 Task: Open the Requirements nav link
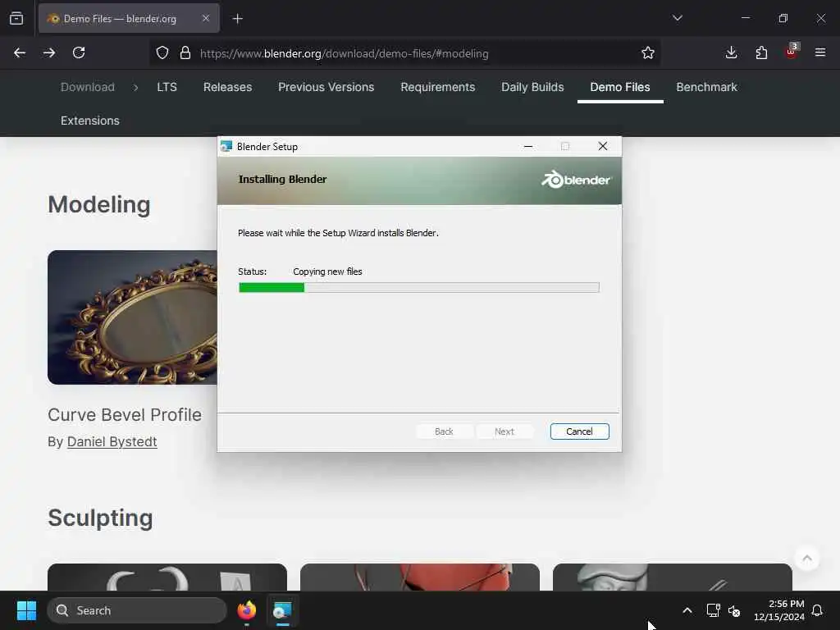tap(438, 87)
